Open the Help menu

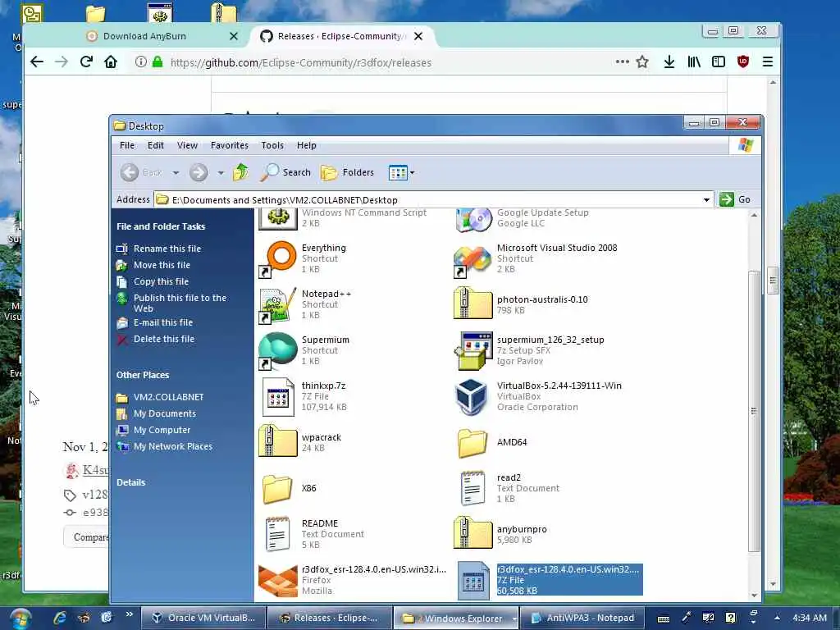click(x=307, y=145)
